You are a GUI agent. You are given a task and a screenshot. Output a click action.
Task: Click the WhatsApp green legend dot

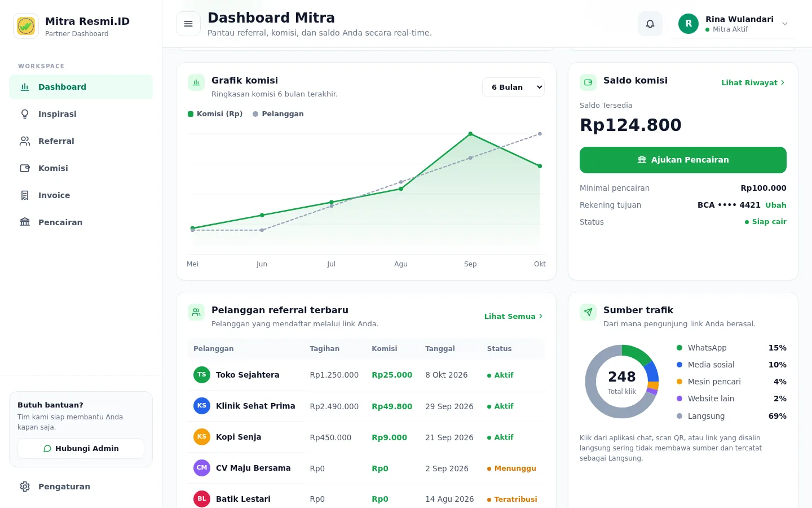(679, 348)
